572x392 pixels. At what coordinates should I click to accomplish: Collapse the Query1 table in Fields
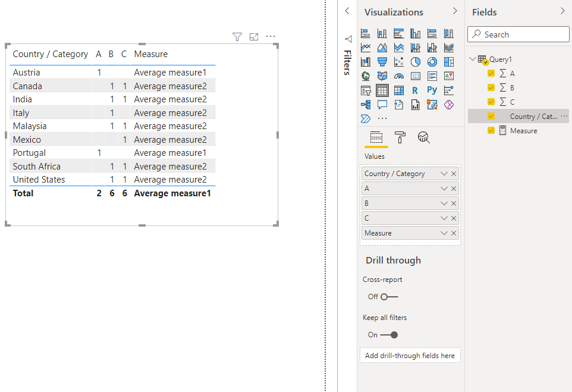click(x=473, y=59)
